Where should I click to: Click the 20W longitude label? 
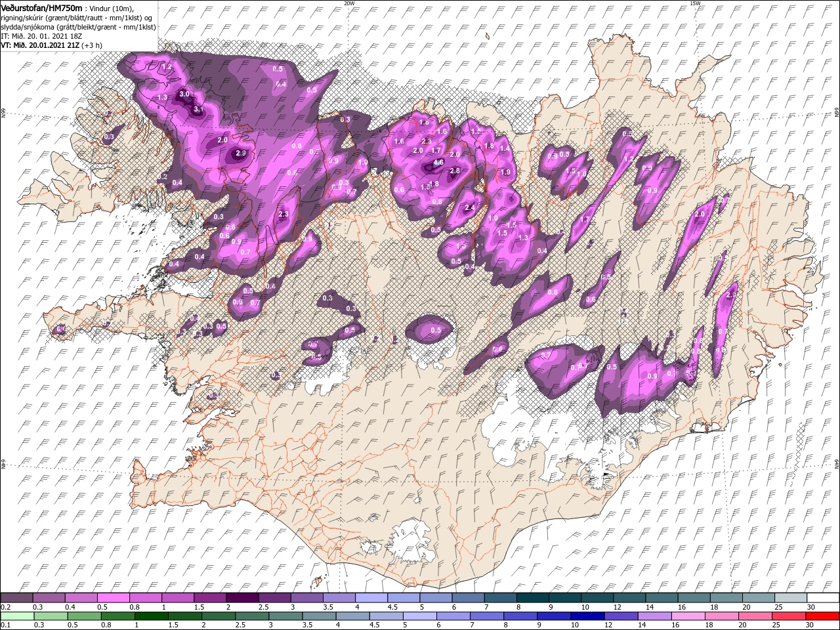[x=349, y=3]
